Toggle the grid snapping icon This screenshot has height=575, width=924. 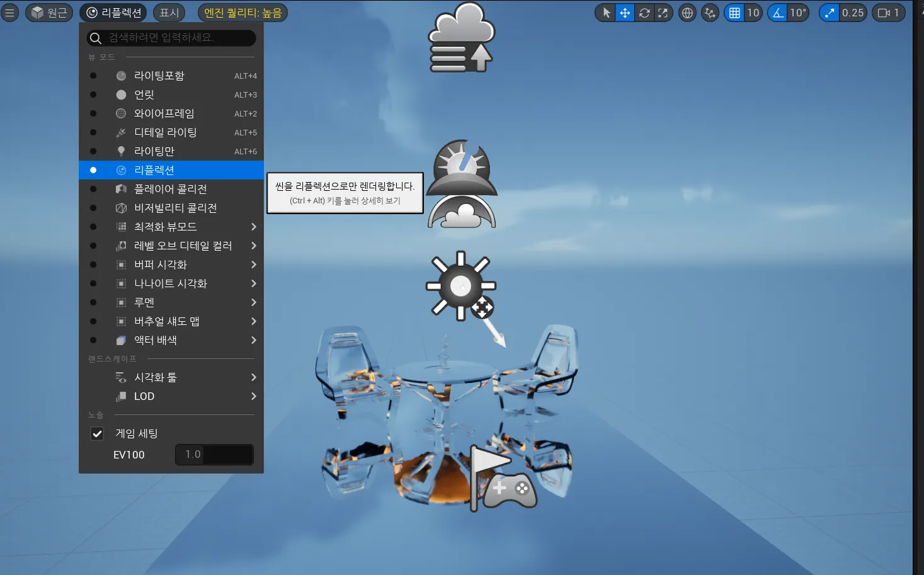(734, 13)
